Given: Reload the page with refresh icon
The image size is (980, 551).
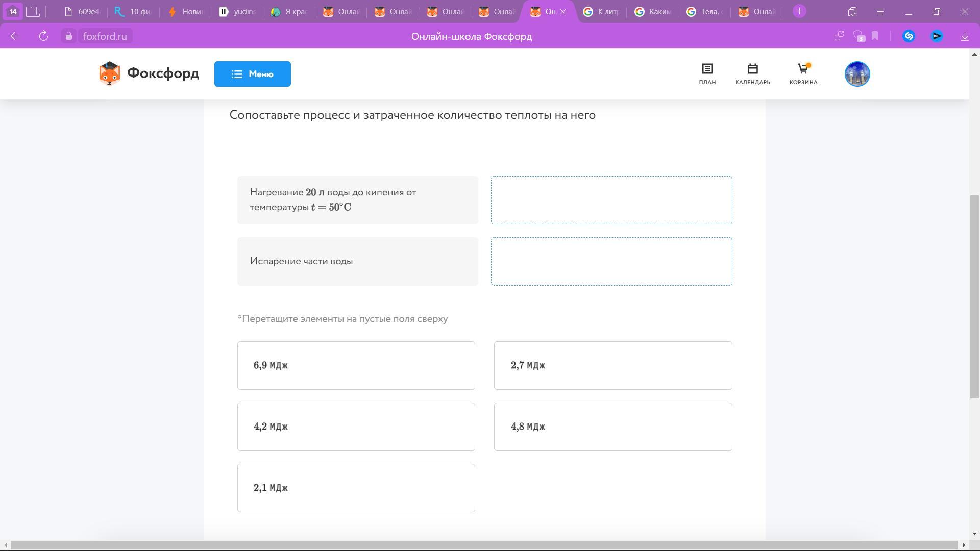Looking at the screenshot, I should 43,36.
